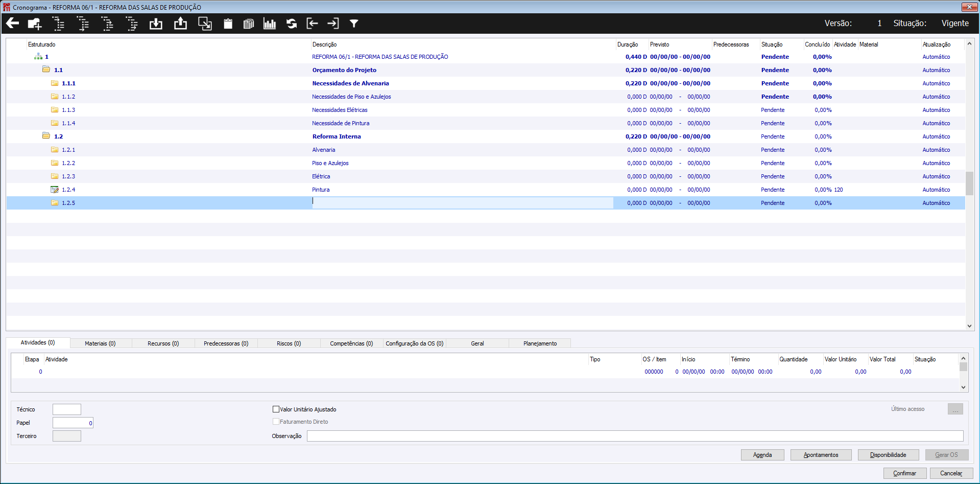Click the 'Duração' column header
This screenshot has width=980, height=484.
(x=628, y=44)
